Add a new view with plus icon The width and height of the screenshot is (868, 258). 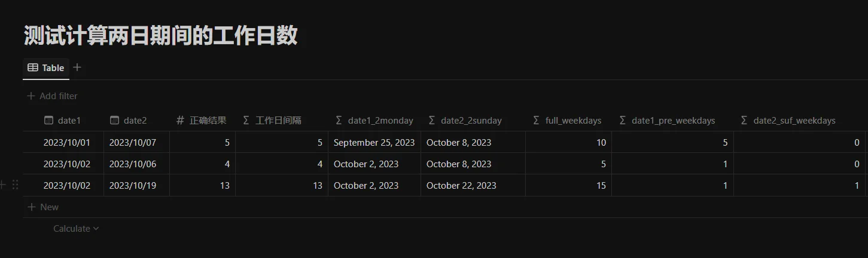(77, 67)
